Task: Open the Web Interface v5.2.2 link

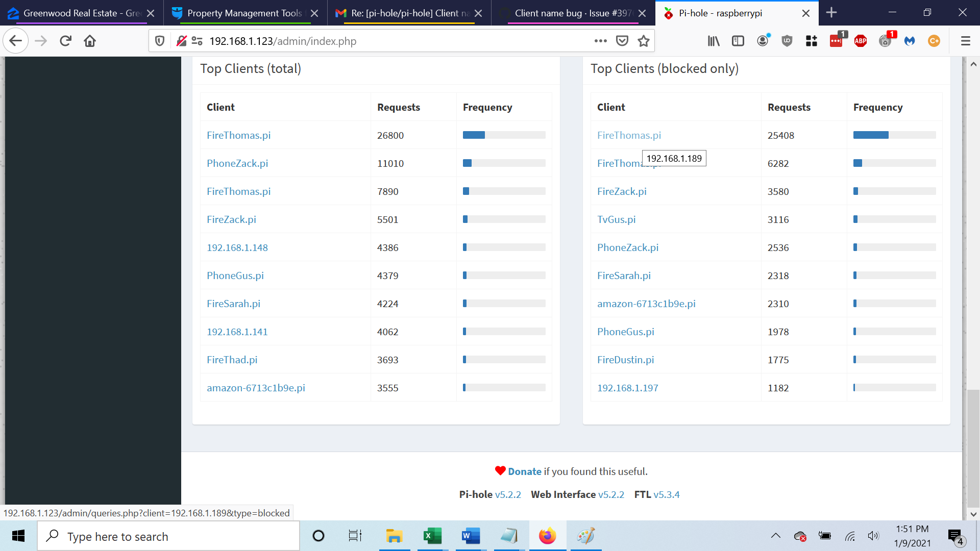Action: pyautogui.click(x=612, y=494)
